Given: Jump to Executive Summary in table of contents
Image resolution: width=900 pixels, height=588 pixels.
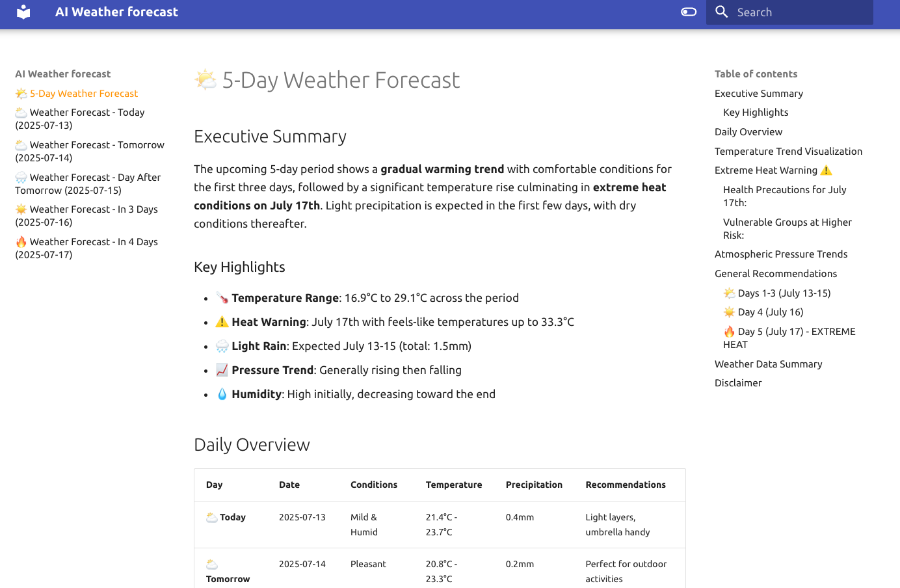Looking at the screenshot, I should pyautogui.click(x=758, y=94).
